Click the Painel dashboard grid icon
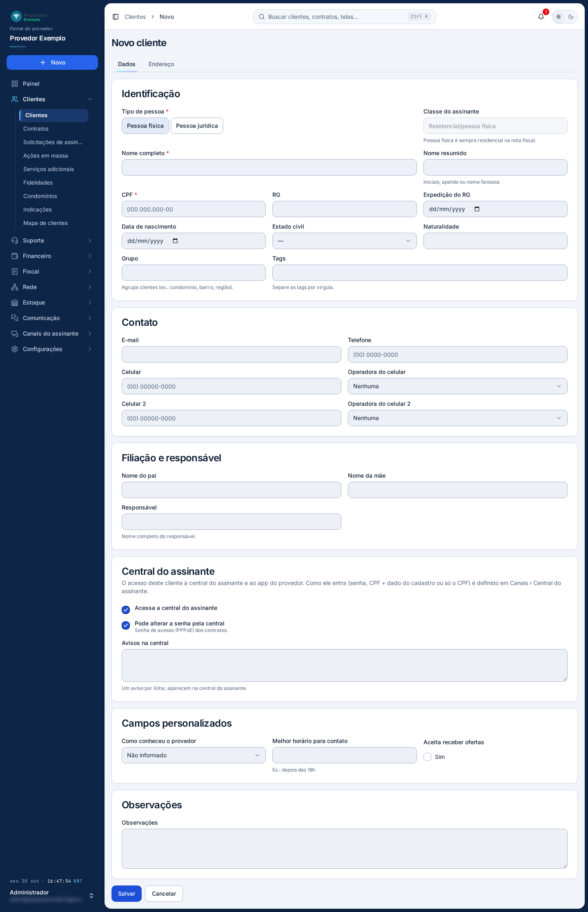 [x=15, y=84]
